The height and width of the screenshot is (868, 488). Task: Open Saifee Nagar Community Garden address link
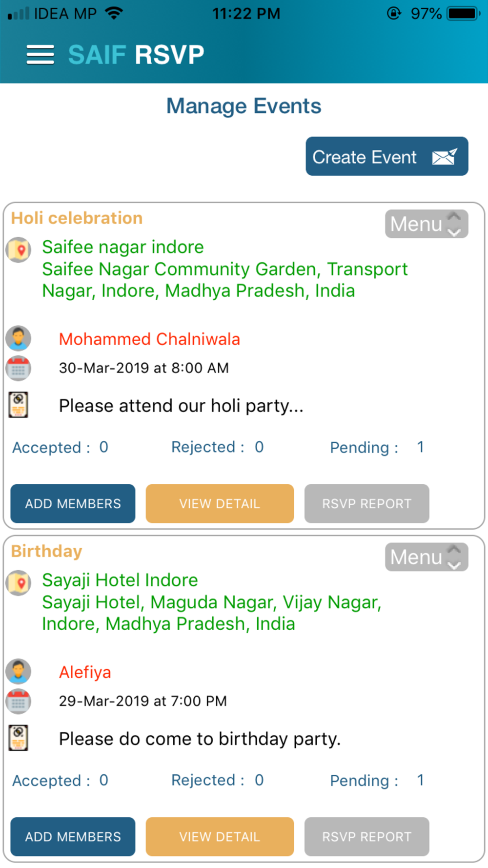pyautogui.click(x=225, y=280)
